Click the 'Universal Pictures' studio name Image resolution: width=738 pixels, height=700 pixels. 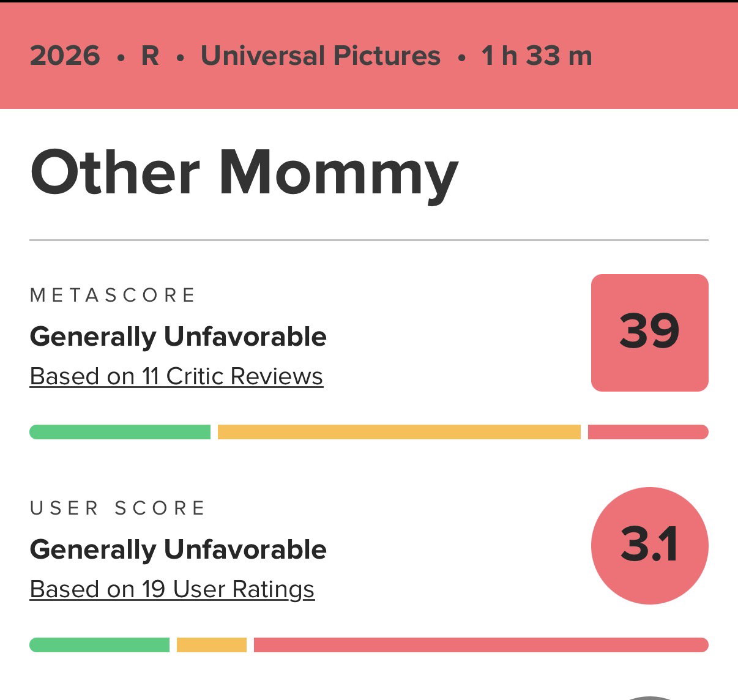321,56
